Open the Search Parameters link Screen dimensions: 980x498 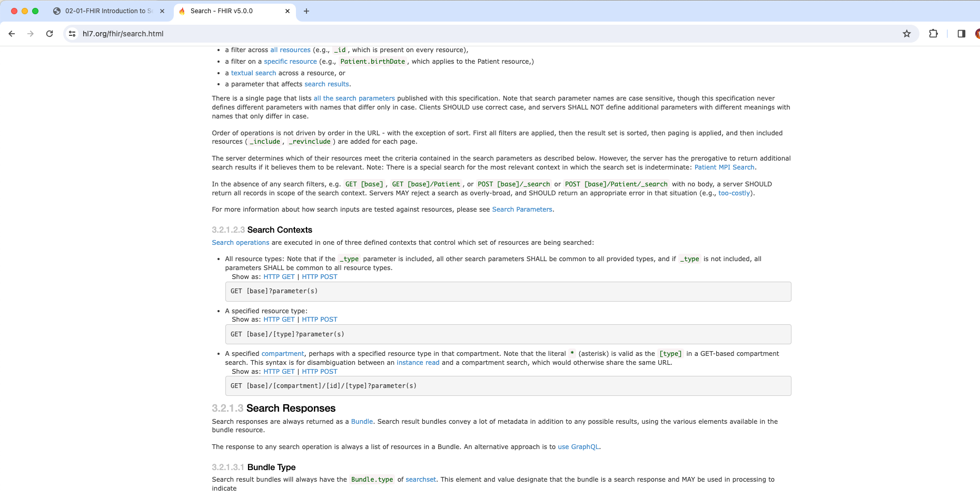click(x=522, y=210)
